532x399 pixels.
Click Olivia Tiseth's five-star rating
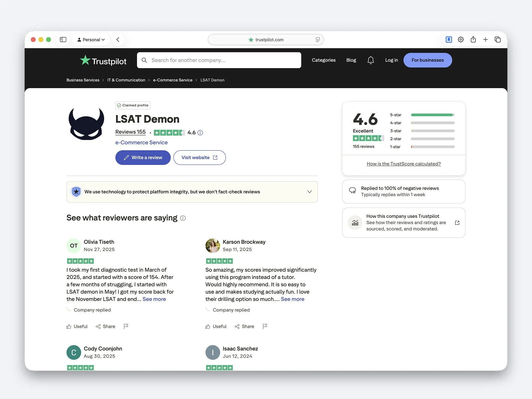80,261
